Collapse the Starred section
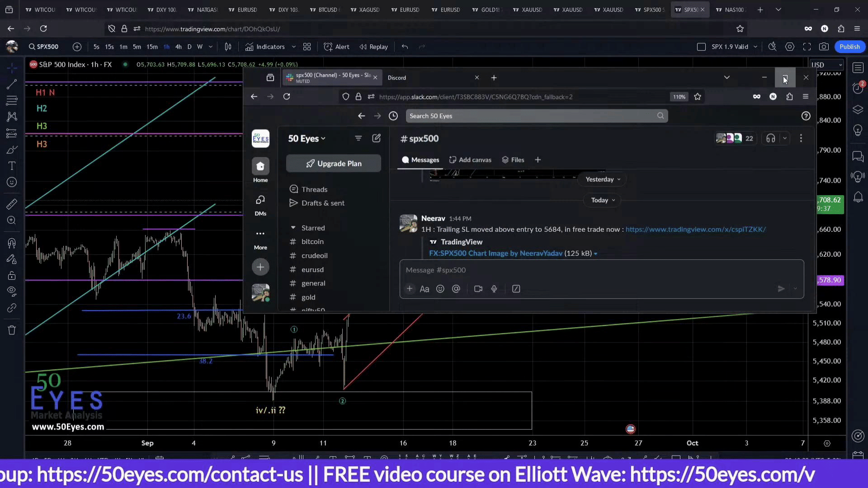Screen dimensions: 868x488 coord(293,228)
